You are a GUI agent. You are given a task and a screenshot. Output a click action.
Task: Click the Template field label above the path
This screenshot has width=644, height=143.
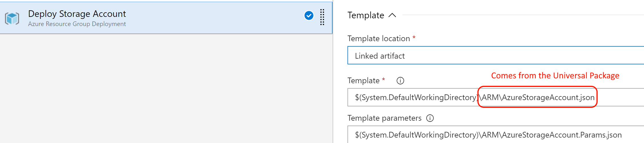pos(363,81)
